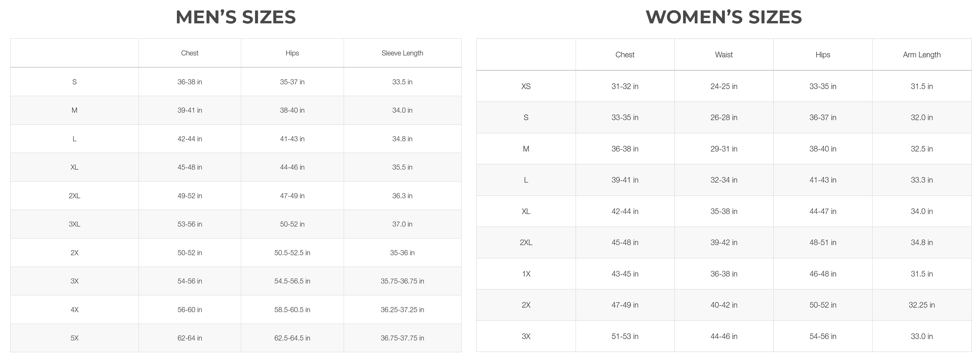The width and height of the screenshot is (980, 361).
Task: Select the Sleeve Length column header
Action: (x=402, y=53)
